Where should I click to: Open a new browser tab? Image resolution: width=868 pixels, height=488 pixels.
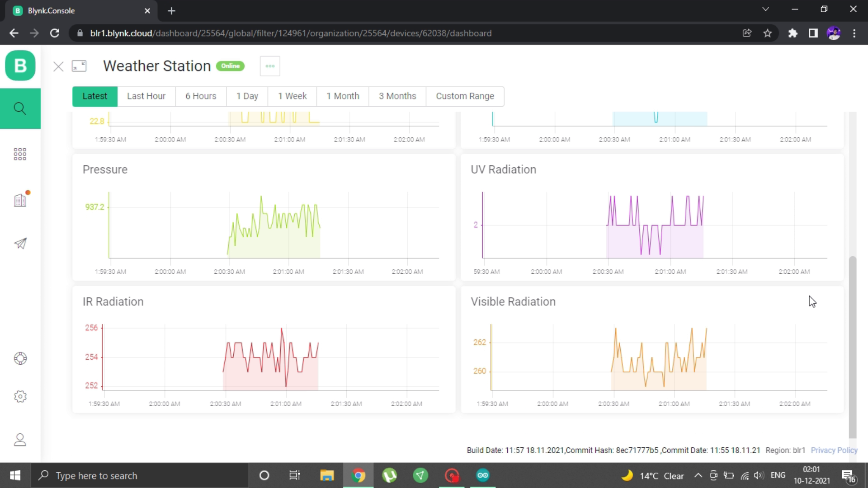[171, 11]
